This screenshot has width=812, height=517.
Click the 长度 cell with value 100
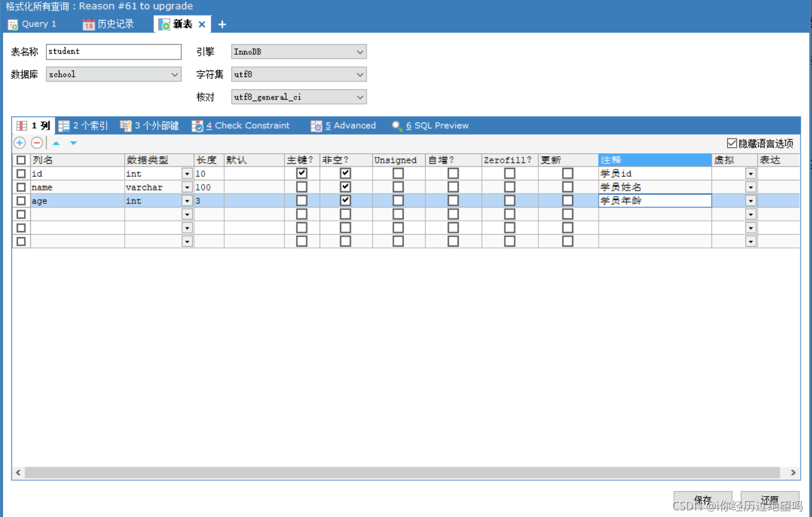[209, 187]
